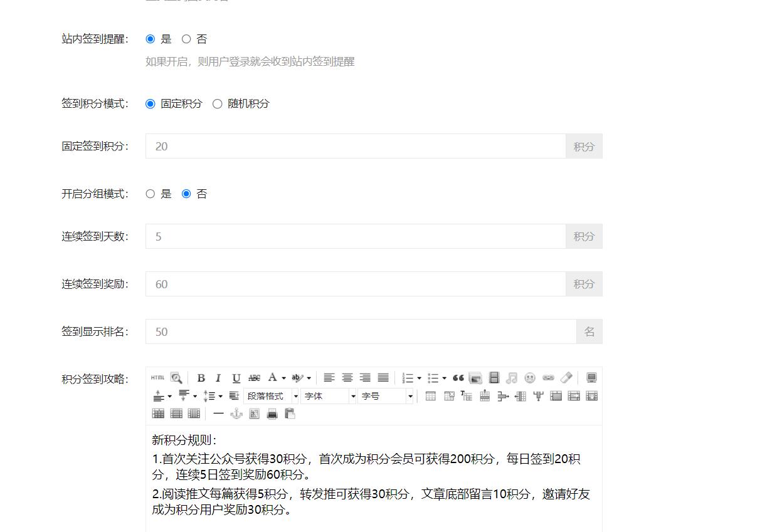760x532 pixels.
Task: Toggle bold formatting
Action: [x=201, y=378]
